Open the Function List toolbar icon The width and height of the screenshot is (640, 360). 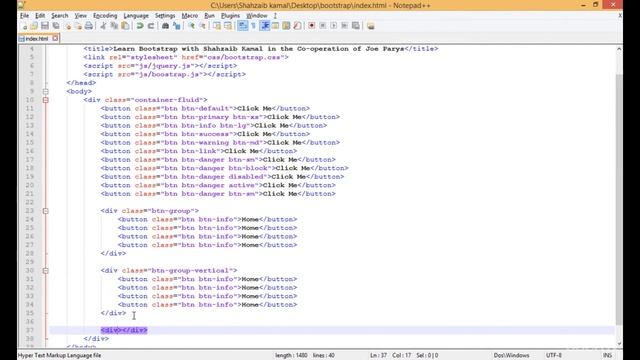click(x=297, y=26)
